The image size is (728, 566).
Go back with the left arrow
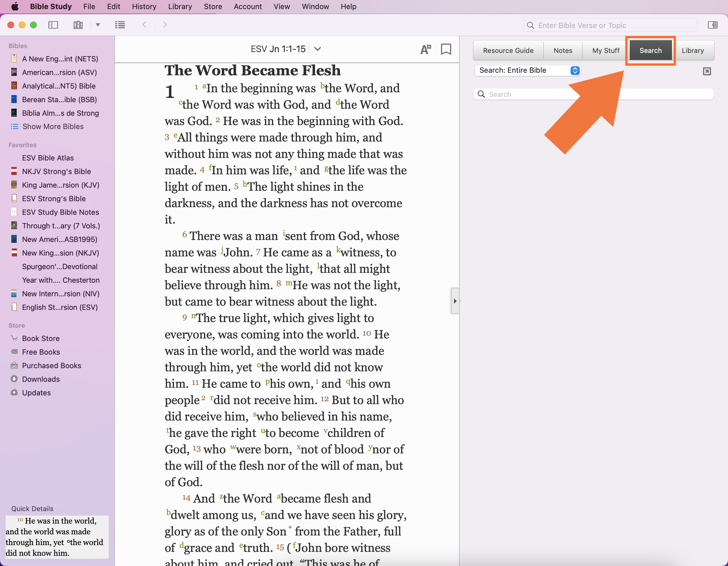[145, 25]
